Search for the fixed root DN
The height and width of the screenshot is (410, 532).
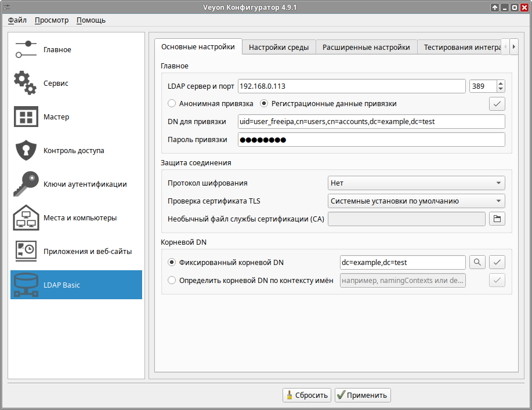pos(477,262)
